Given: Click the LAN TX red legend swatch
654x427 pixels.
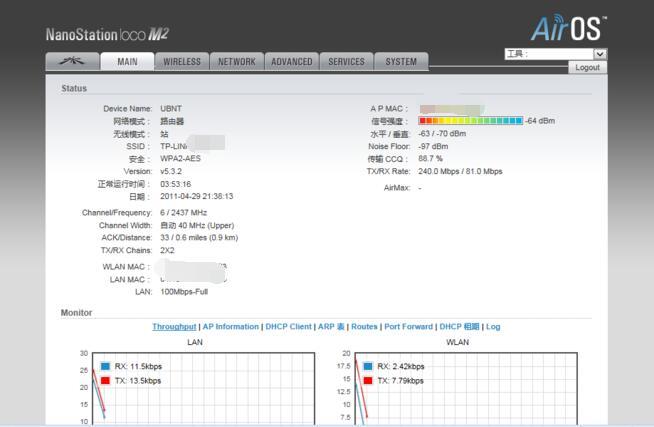Looking at the screenshot, I should click(105, 380).
